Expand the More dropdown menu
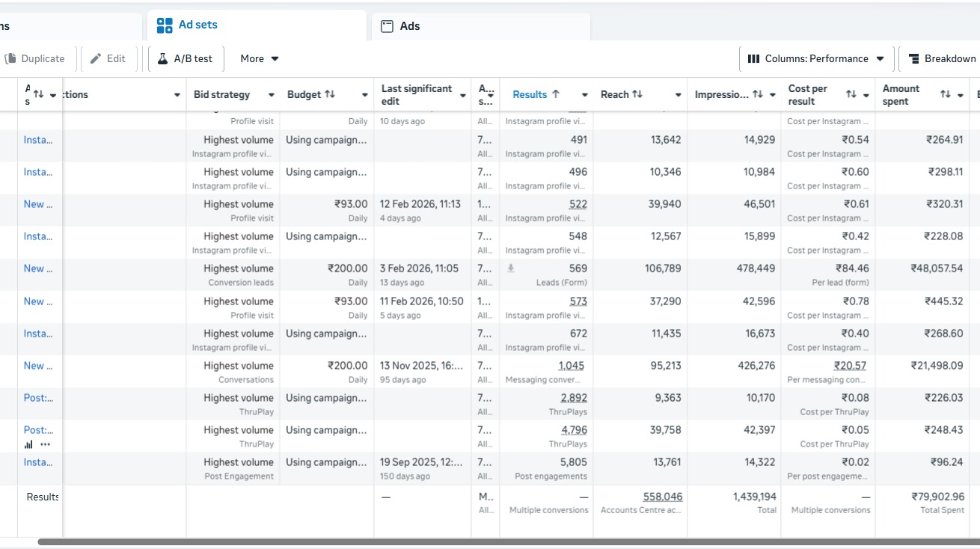The width and height of the screenshot is (980, 549). (260, 59)
